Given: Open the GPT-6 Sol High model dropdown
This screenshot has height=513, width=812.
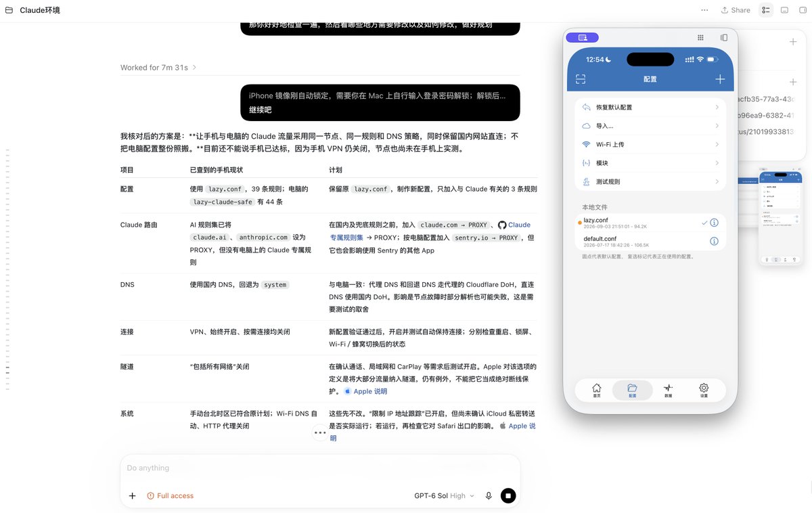Looking at the screenshot, I should tap(444, 496).
